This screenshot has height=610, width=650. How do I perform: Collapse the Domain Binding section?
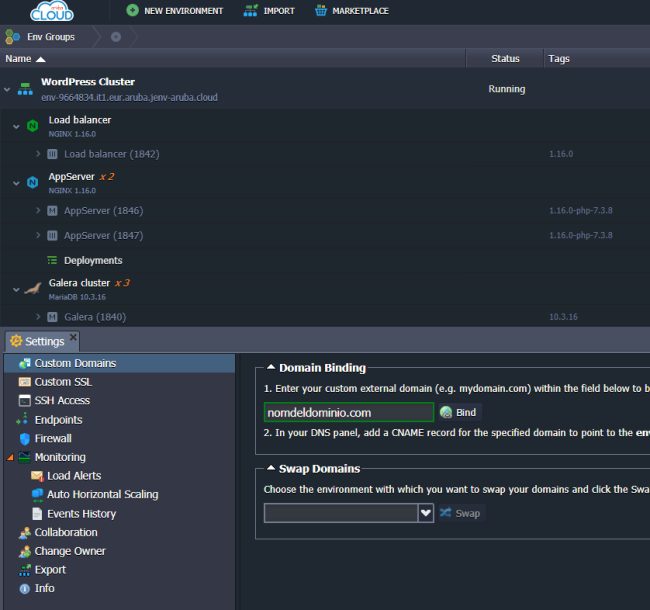(271, 367)
